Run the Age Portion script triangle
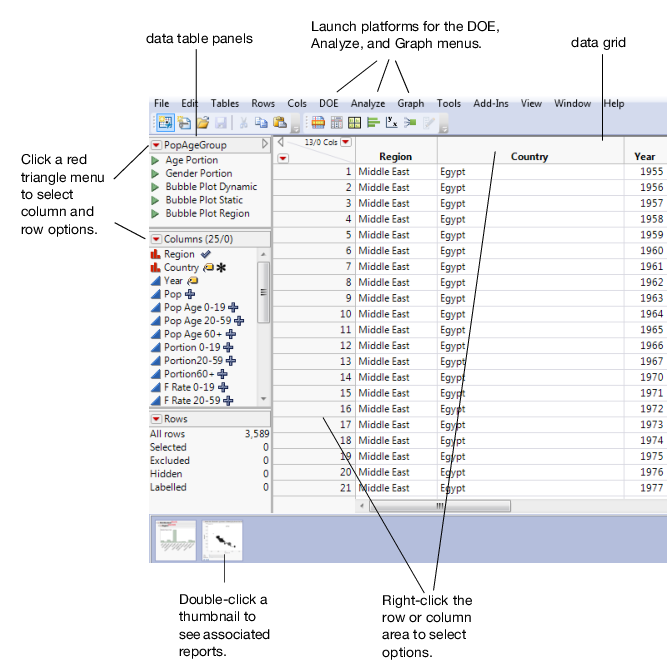Image resolution: width=669 pixels, height=664 pixels. 155,160
